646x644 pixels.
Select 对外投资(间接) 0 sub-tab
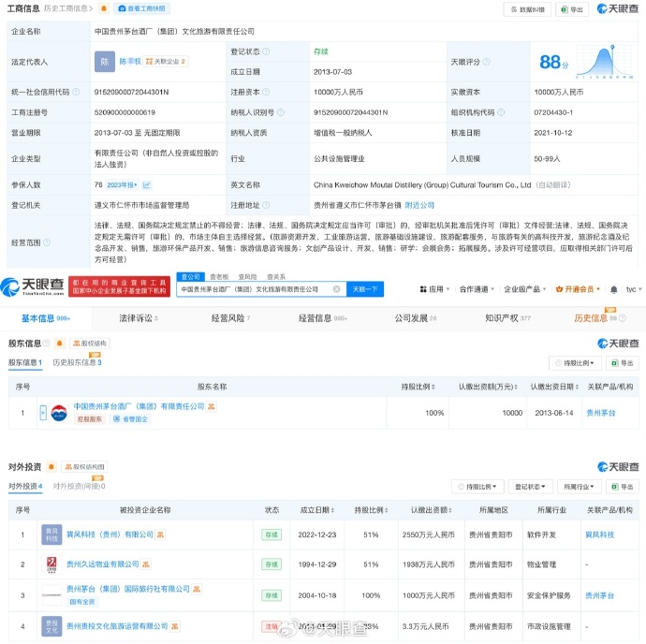pos(79,486)
